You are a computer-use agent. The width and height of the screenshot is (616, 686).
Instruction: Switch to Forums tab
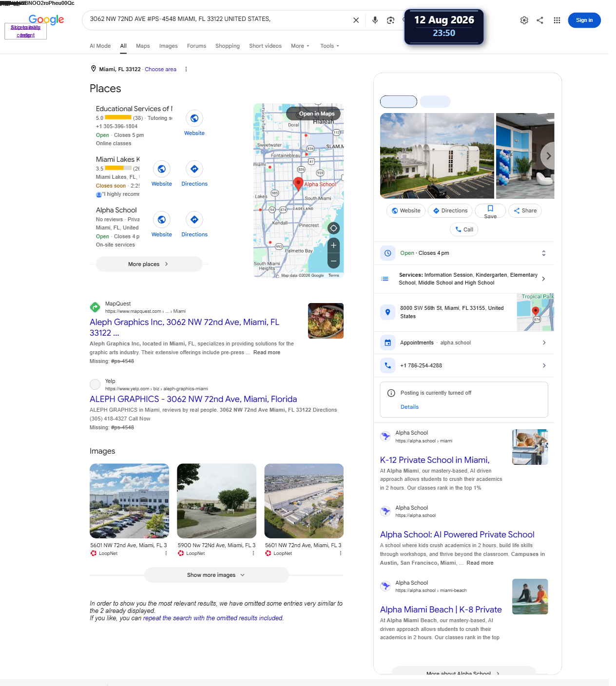point(196,46)
